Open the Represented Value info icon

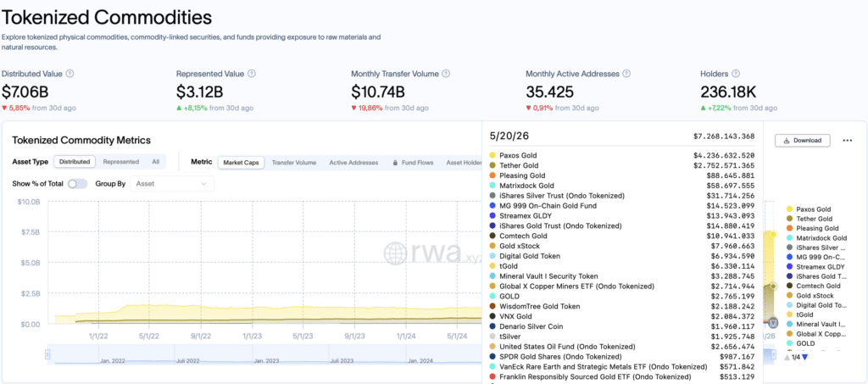(252, 74)
